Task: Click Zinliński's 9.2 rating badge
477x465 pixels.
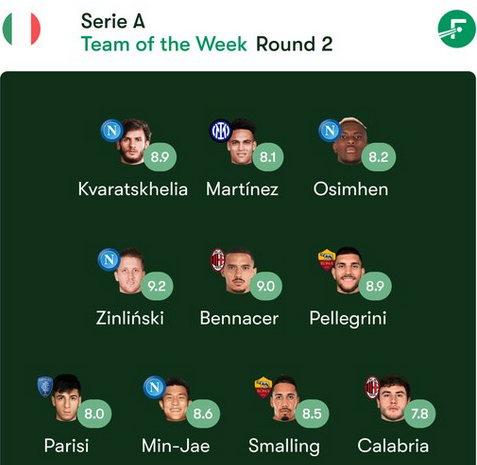Action: [x=157, y=286]
